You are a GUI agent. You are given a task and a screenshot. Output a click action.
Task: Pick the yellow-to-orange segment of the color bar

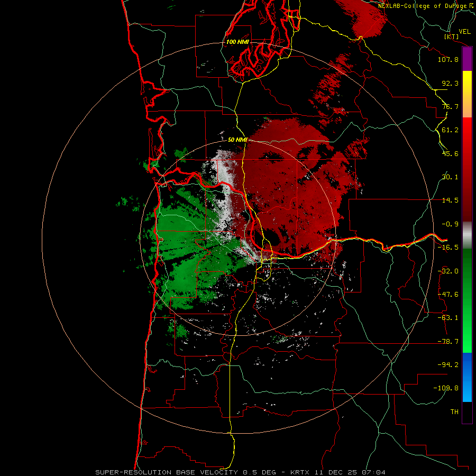point(467,94)
